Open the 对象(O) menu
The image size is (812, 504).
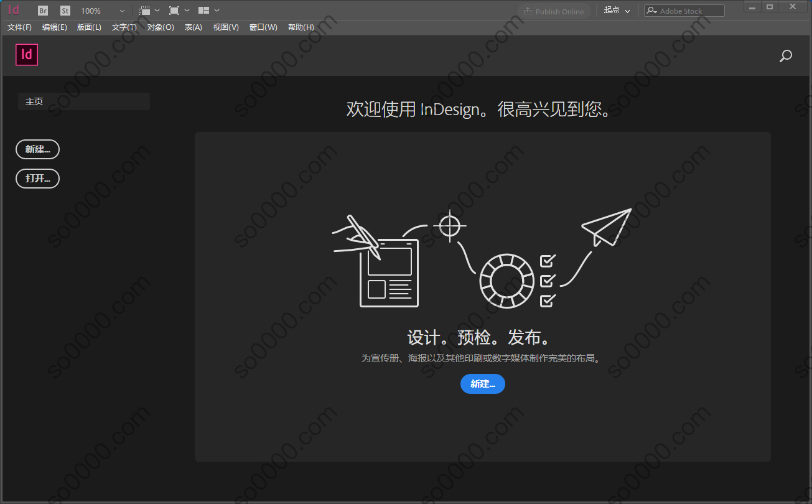tap(161, 27)
